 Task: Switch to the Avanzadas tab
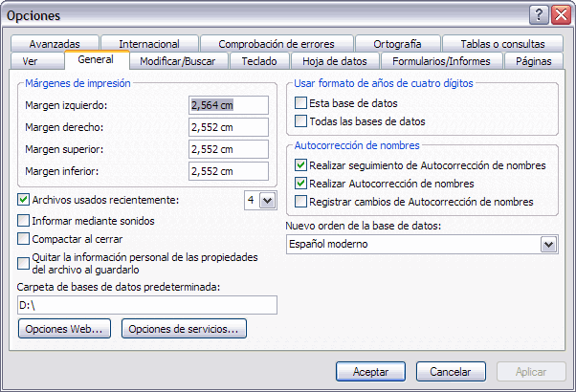(x=61, y=44)
